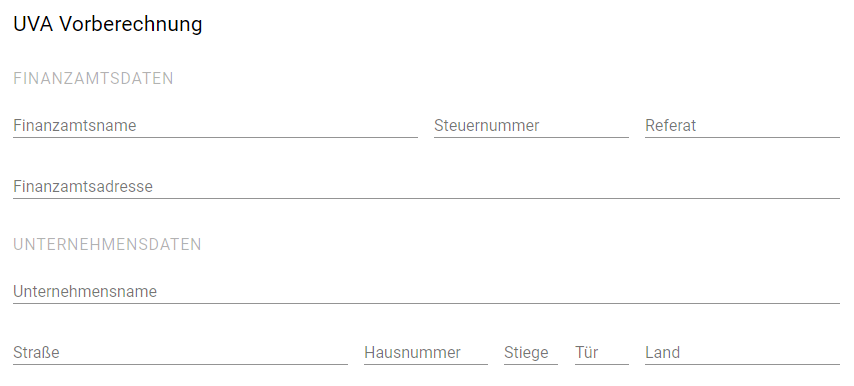Activate the tax number field beside Referat
Image resolution: width=854 pixels, height=386 pixels.
pyautogui.click(x=531, y=126)
